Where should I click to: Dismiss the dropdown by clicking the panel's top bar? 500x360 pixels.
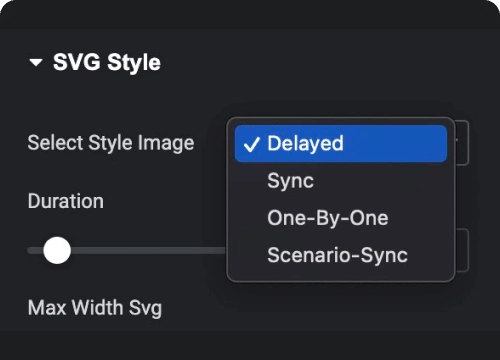pyautogui.click(x=250, y=14)
